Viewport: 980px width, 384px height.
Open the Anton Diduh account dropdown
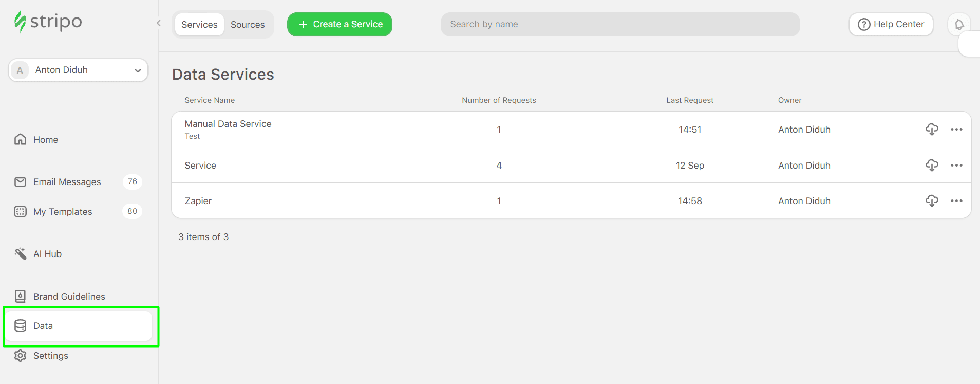pos(78,70)
